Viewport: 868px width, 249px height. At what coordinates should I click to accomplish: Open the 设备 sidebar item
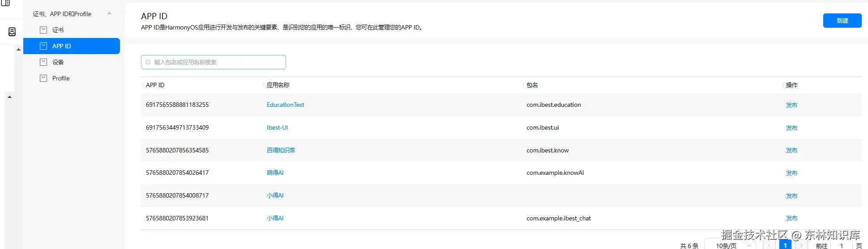click(72, 62)
